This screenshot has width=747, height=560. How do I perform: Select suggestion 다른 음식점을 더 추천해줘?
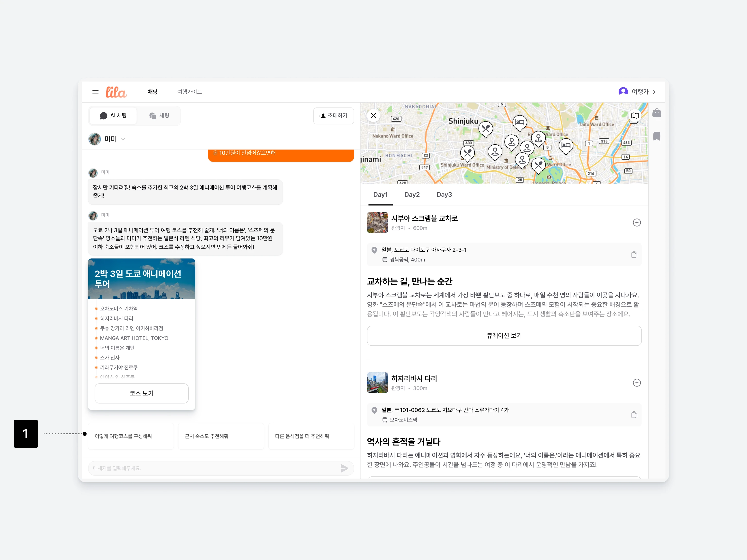pos(311,436)
